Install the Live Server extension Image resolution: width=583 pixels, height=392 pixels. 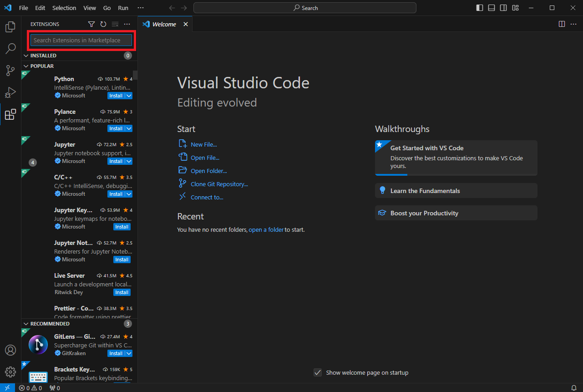(122, 292)
